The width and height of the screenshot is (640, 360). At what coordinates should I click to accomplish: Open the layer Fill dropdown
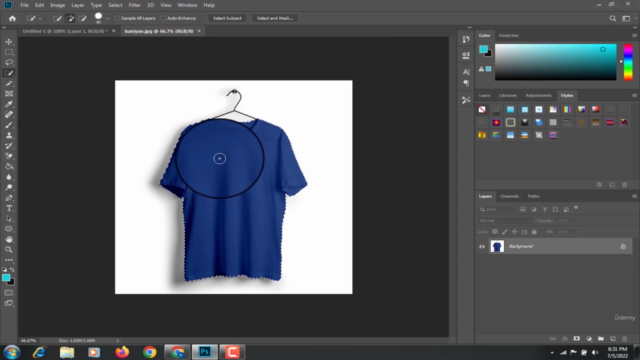coord(574,232)
